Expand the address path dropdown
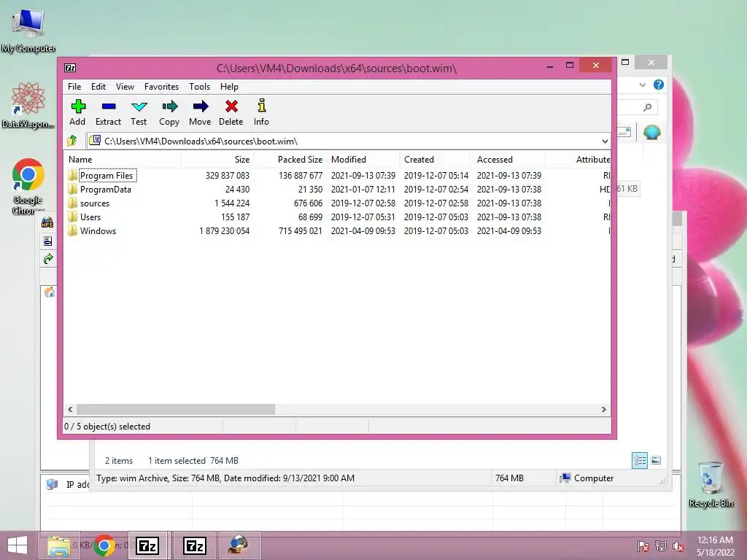 pos(605,141)
